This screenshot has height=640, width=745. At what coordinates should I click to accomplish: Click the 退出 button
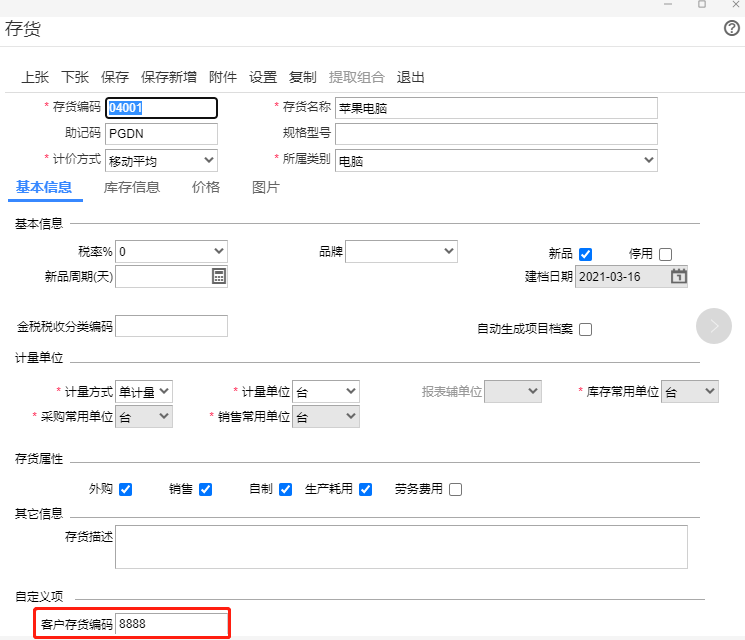(x=411, y=77)
